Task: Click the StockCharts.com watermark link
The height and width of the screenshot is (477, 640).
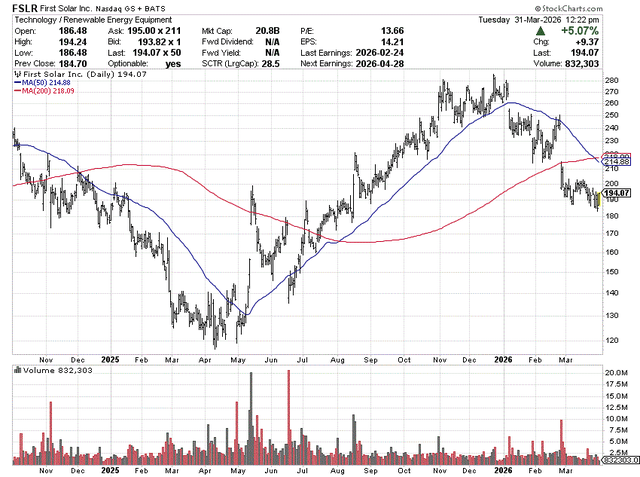Action: coord(568,8)
